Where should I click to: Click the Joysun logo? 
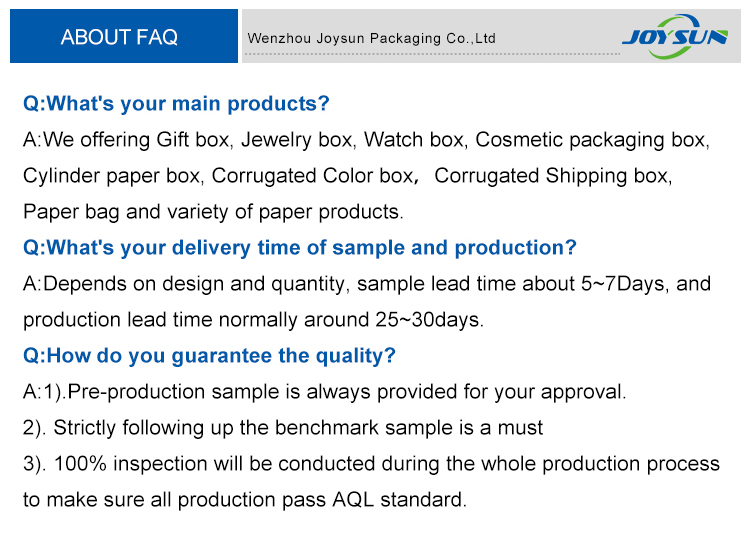tap(675, 36)
